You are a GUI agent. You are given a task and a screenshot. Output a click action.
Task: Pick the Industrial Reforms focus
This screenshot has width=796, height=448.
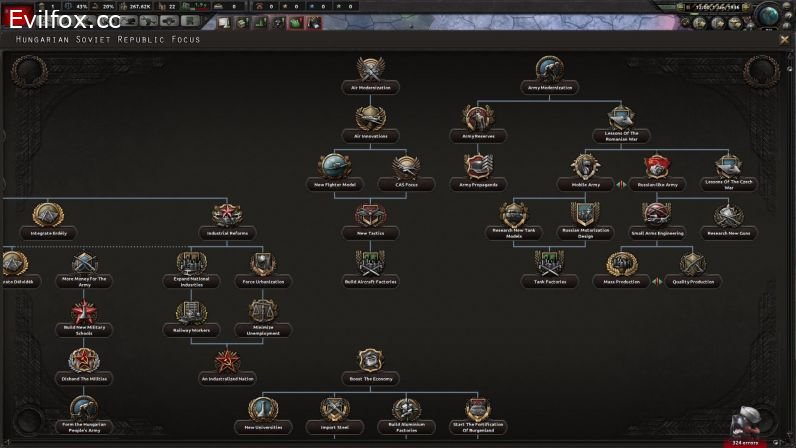tap(227, 216)
